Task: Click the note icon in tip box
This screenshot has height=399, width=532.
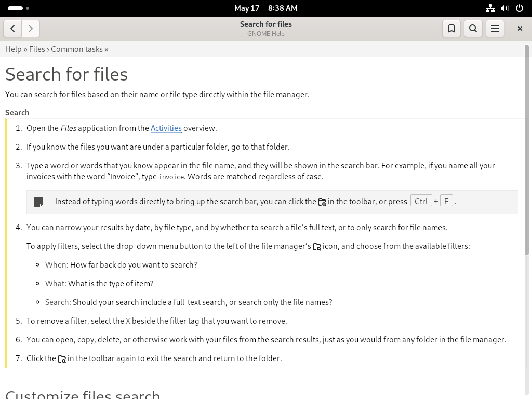Action: pyautogui.click(x=38, y=202)
